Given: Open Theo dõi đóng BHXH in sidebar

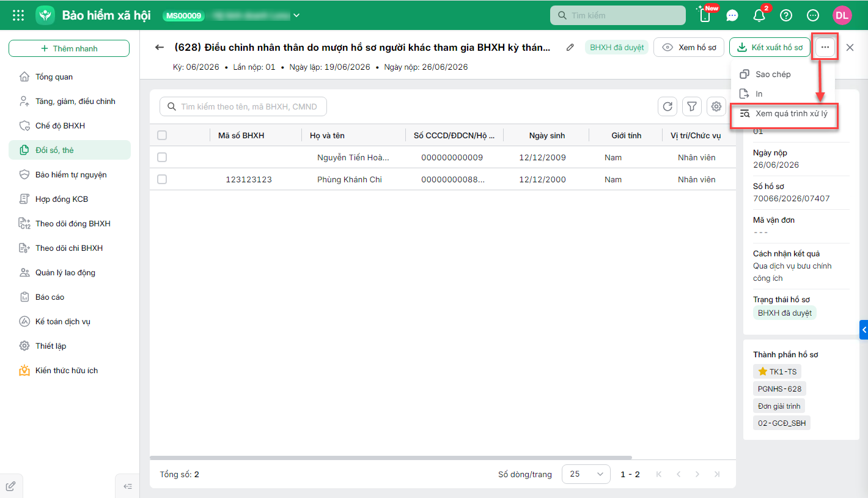Looking at the screenshot, I should (70, 223).
